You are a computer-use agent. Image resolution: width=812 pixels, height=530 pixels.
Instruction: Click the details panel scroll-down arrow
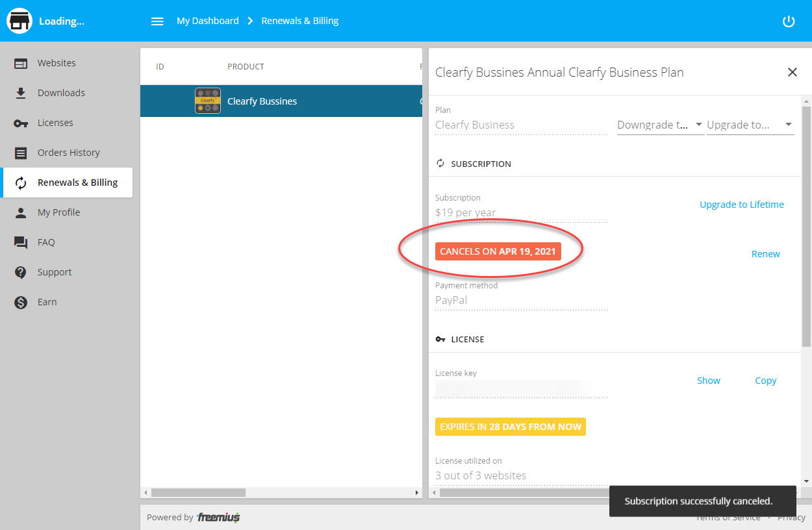click(x=806, y=481)
